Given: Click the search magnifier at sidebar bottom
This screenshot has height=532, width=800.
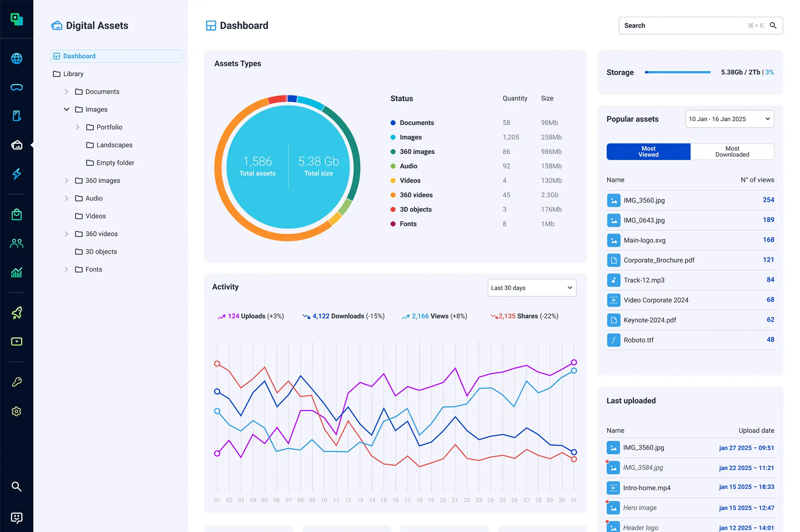Looking at the screenshot, I should 17,487.
